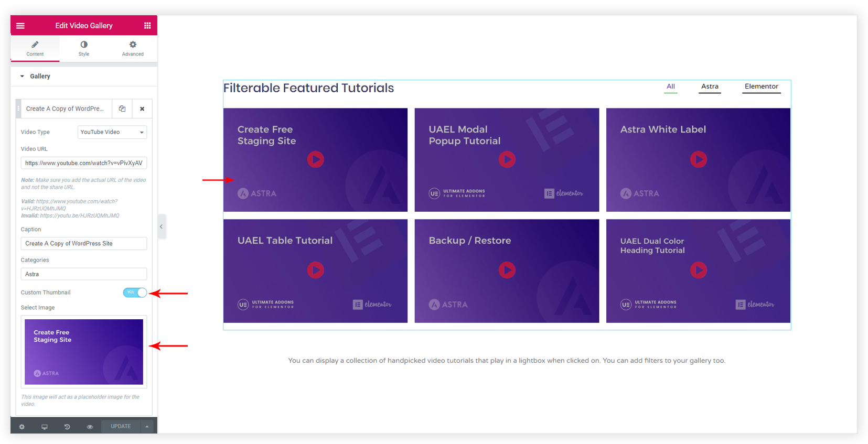This screenshot has width=868, height=444.
Task: Click the Caption input field
Action: (84, 243)
